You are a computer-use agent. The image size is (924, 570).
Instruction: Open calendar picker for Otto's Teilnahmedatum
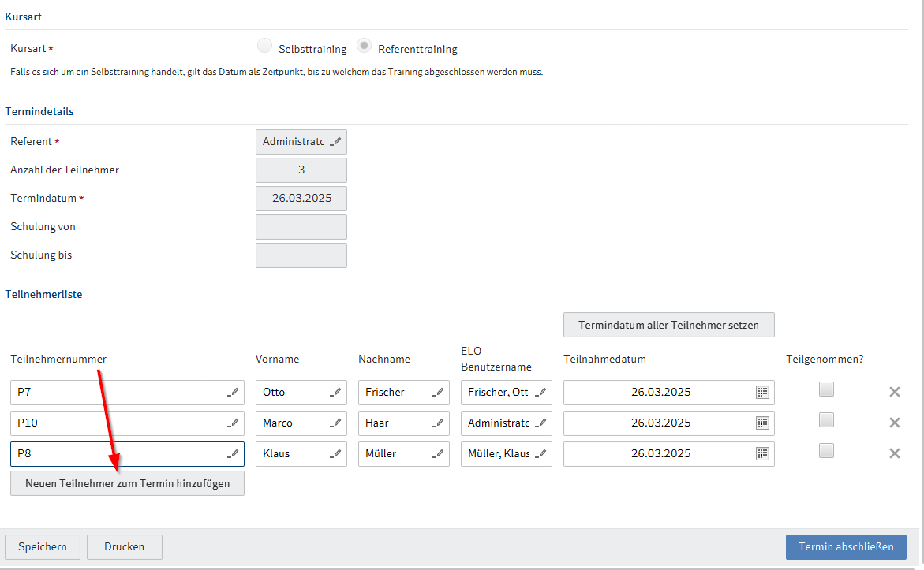(x=762, y=392)
